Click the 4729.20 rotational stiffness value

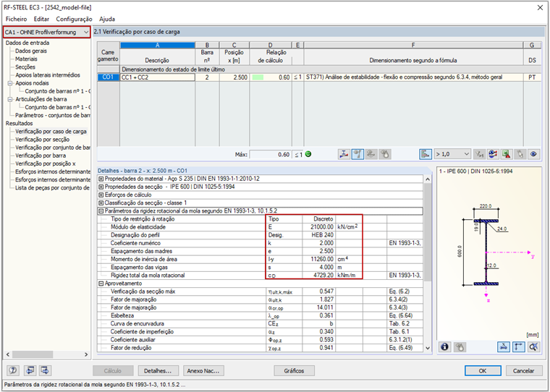click(x=318, y=276)
